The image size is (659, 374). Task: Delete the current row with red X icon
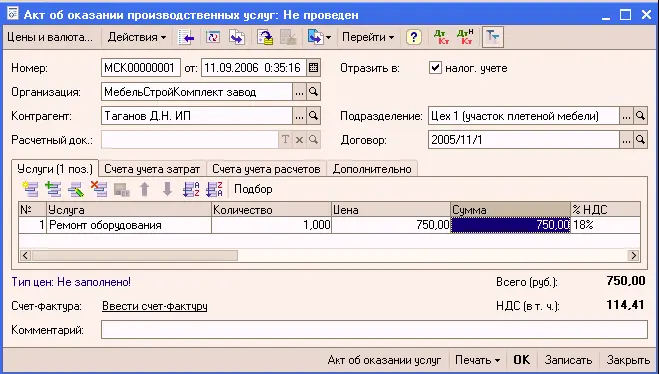coord(99,189)
